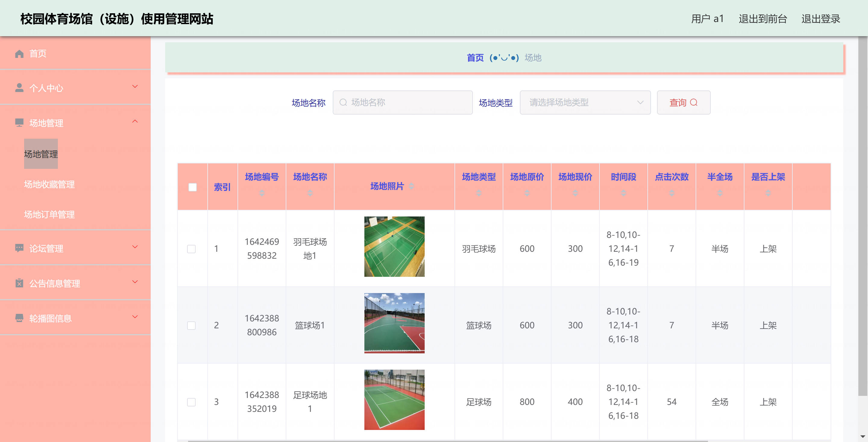Expand the 轮播图信息 menu chevron
868x442 pixels.
click(135, 317)
